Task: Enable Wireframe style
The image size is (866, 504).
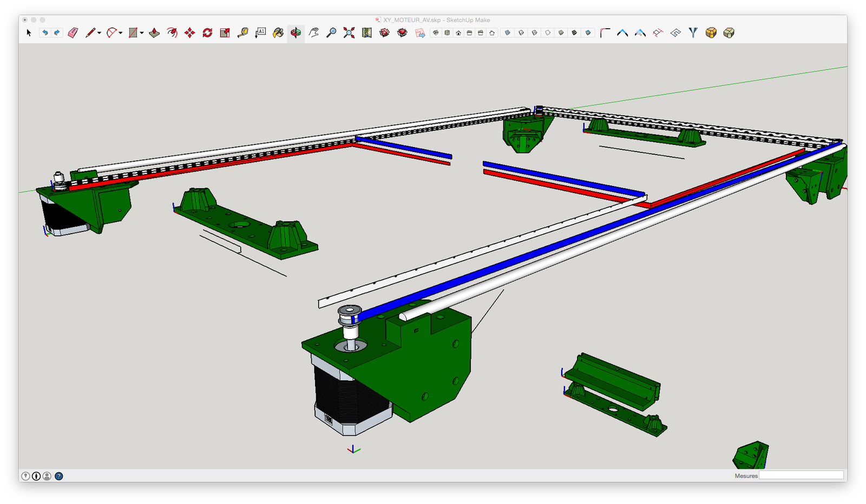Action: [x=535, y=33]
